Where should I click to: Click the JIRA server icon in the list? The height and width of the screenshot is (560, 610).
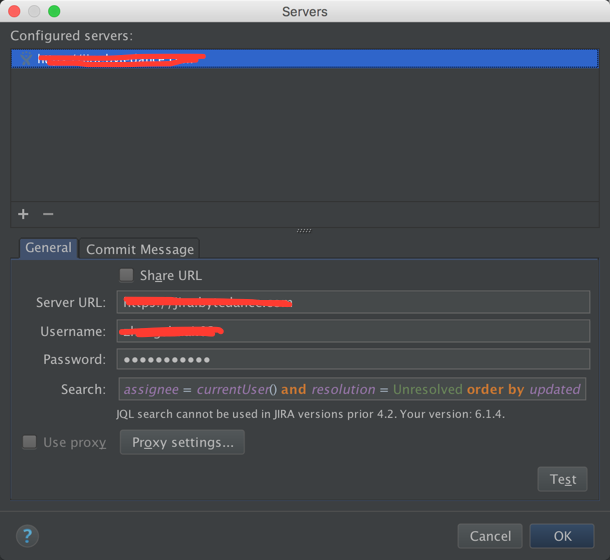coord(26,59)
